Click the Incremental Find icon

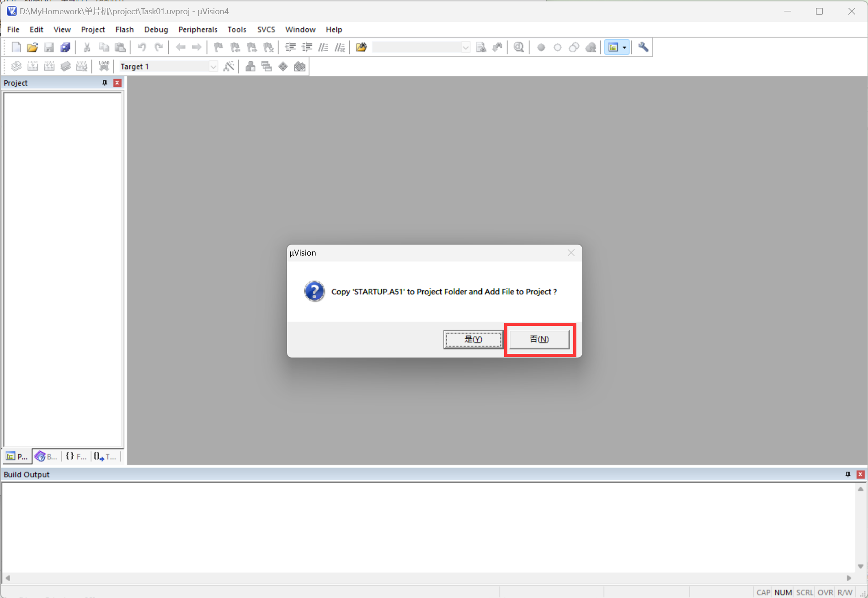[497, 47]
